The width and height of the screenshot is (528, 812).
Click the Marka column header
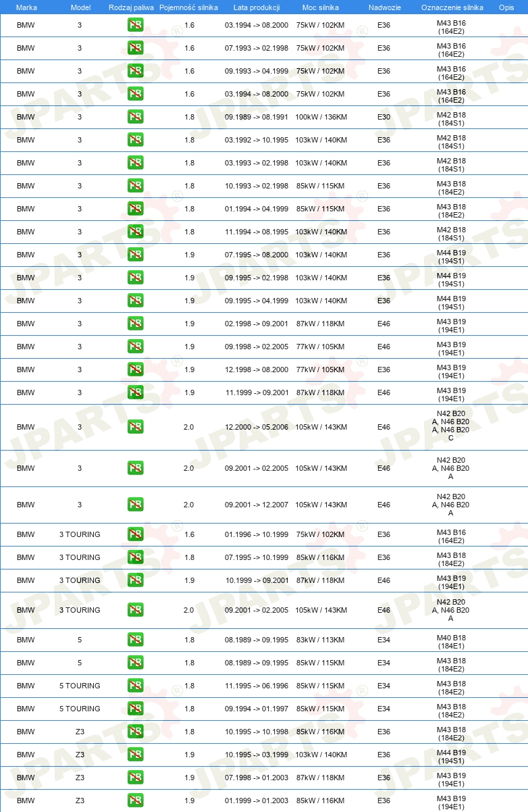click(26, 7)
